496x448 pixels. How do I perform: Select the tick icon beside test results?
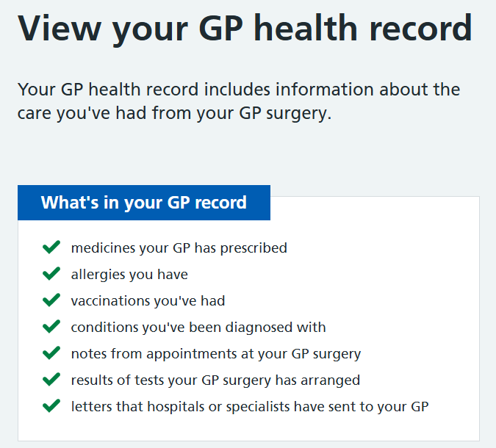(51, 380)
